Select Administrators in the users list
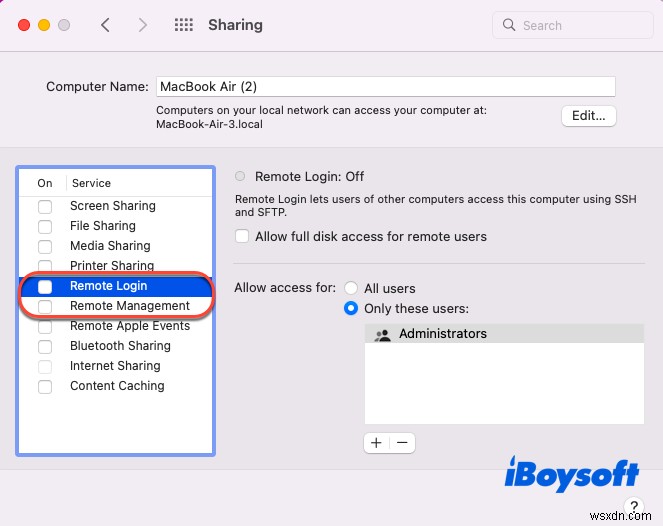The height and width of the screenshot is (526, 663). point(504,334)
